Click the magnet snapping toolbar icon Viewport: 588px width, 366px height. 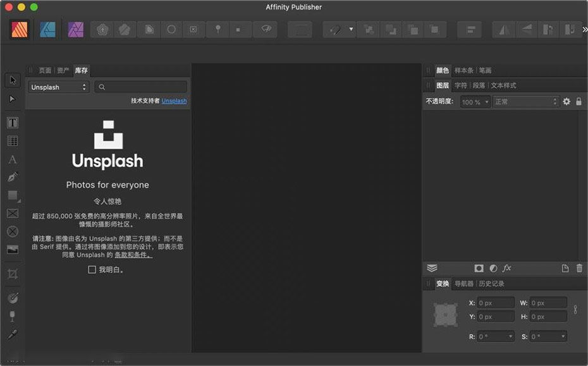335,30
